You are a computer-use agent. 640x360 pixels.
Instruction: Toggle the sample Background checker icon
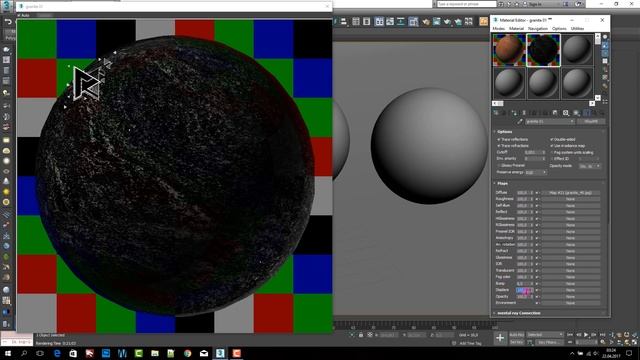point(605,53)
